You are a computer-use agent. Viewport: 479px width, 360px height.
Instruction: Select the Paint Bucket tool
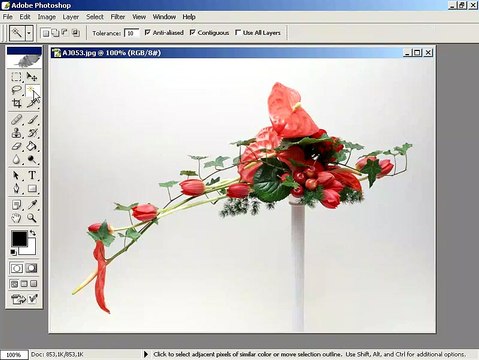pos(32,146)
